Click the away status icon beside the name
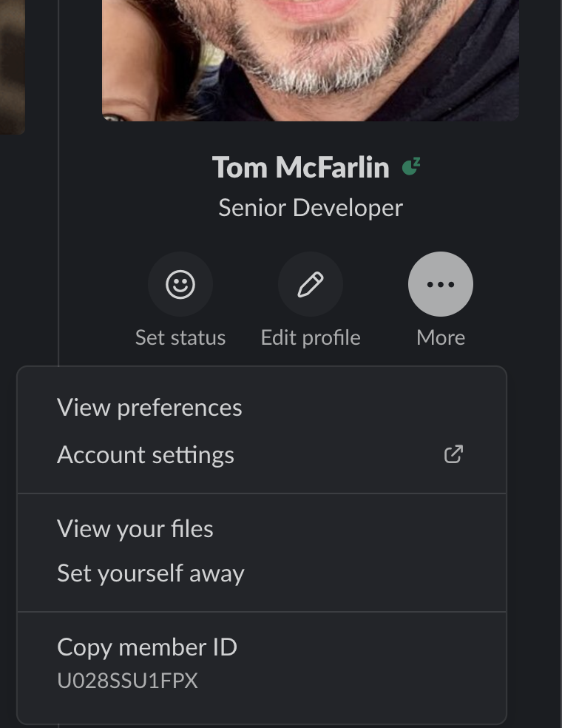The image size is (562, 728). point(410,166)
